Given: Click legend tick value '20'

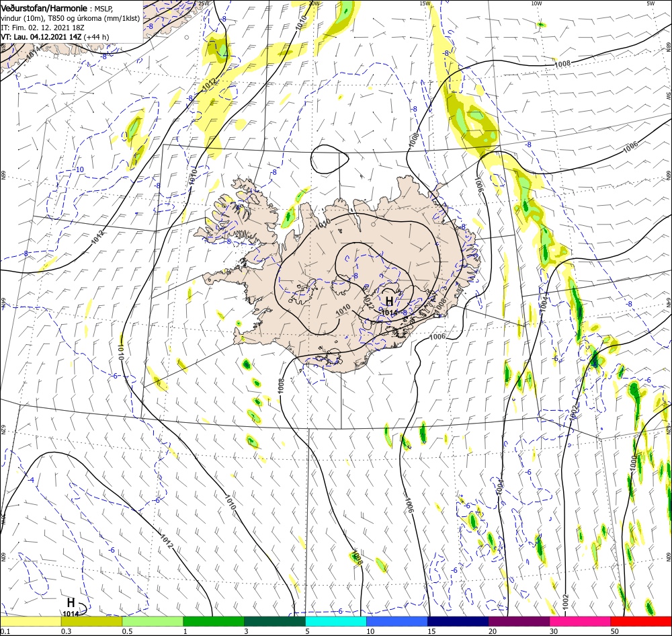Looking at the screenshot, I should point(493,631).
